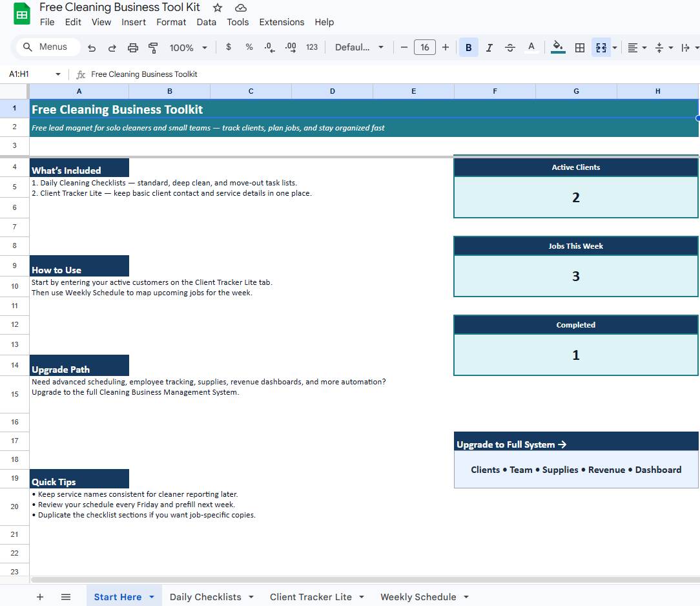
Task: Increase decimal places
Action: pyautogui.click(x=291, y=47)
